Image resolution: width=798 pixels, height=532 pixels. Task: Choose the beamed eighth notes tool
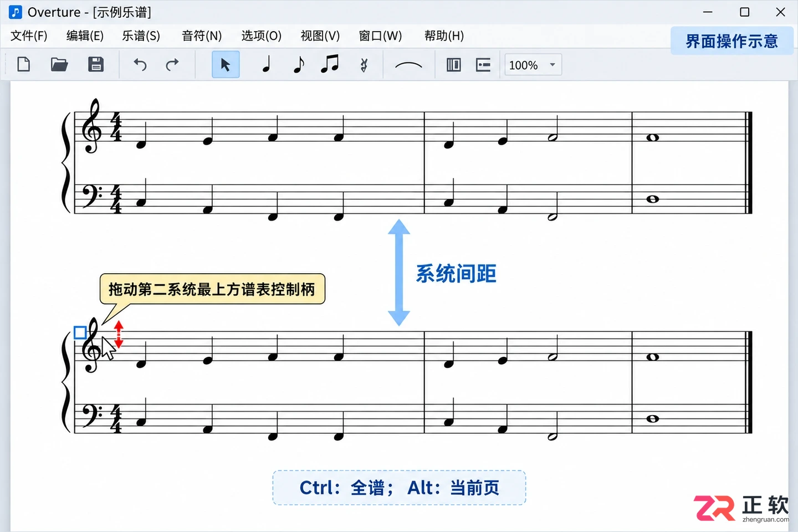tap(330, 63)
